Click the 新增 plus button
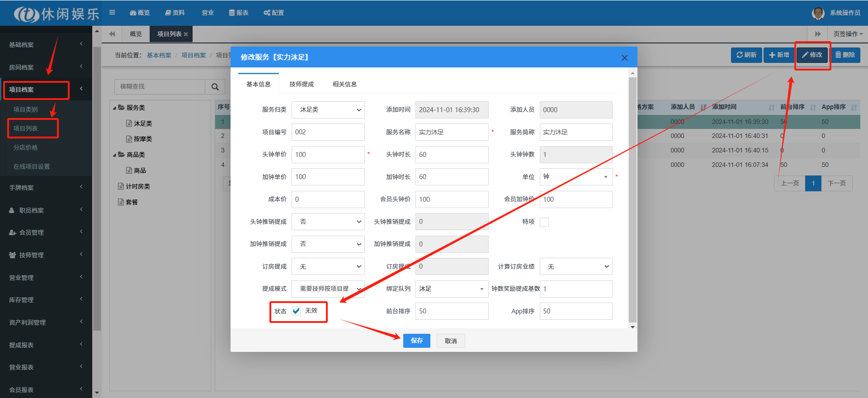The image size is (868, 398). (x=779, y=55)
